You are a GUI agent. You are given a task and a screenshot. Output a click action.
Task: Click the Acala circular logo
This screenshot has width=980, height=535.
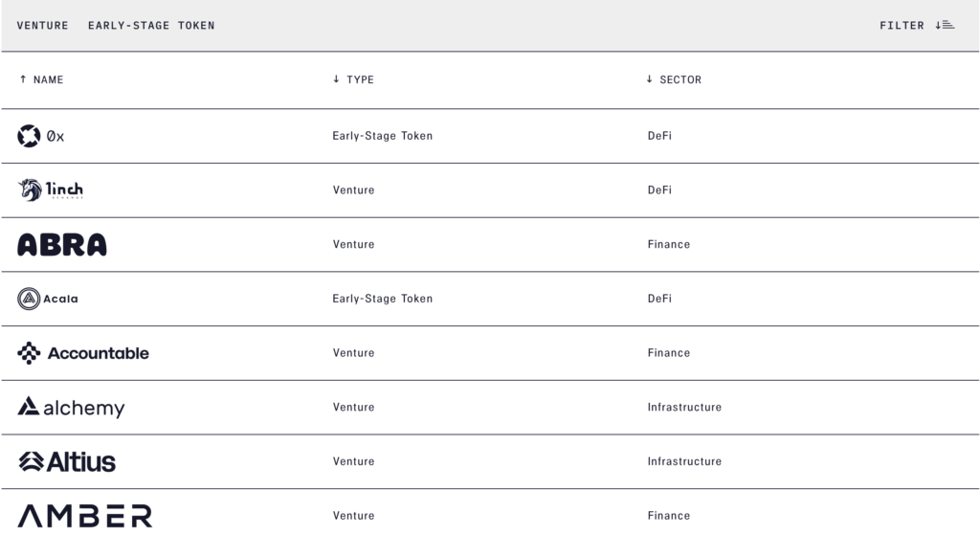click(29, 299)
